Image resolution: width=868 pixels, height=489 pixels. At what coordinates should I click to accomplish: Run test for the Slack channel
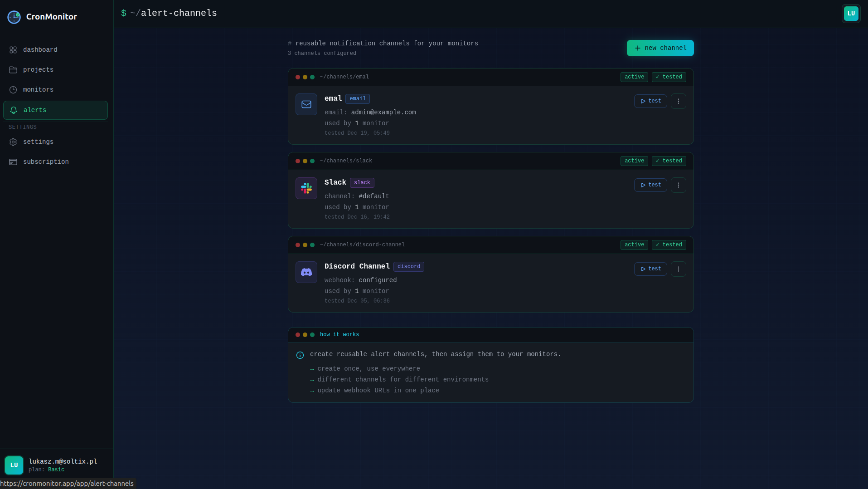(650, 185)
